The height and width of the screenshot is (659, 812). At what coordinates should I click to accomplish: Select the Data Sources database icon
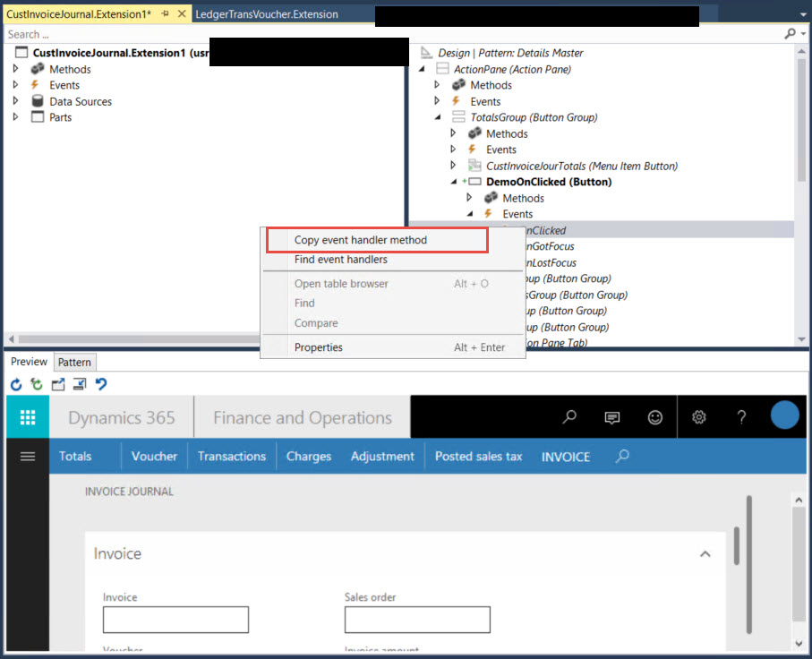pyautogui.click(x=36, y=101)
